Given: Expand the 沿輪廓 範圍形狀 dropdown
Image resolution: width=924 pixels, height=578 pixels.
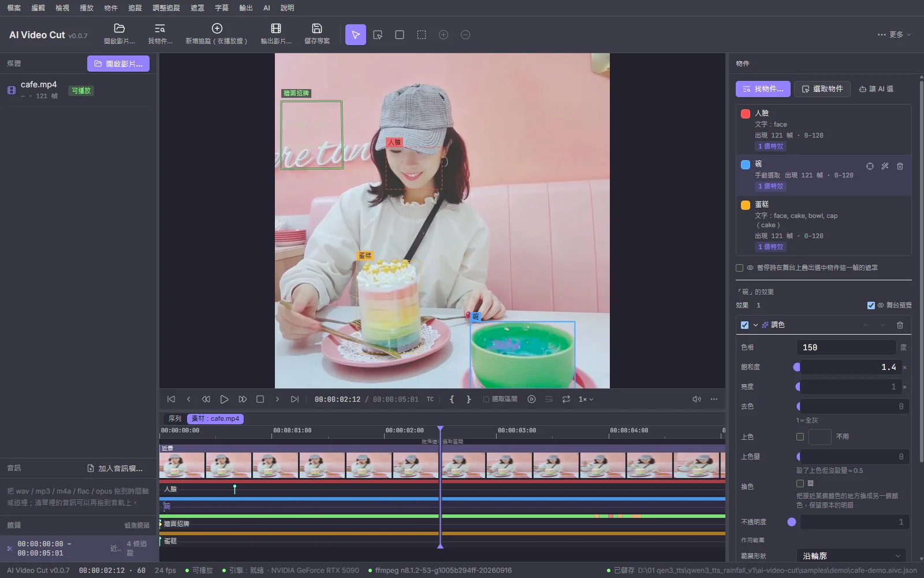Looking at the screenshot, I should point(851,555).
